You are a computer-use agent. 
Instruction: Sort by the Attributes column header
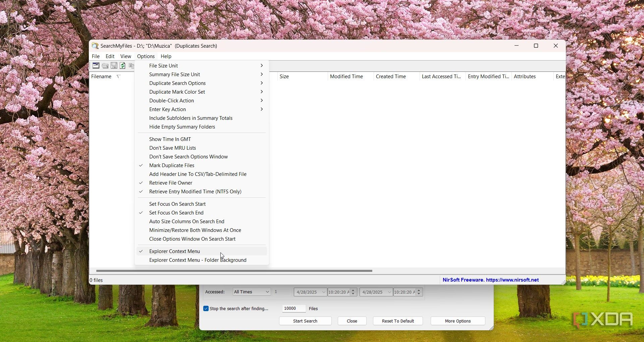coord(532,77)
